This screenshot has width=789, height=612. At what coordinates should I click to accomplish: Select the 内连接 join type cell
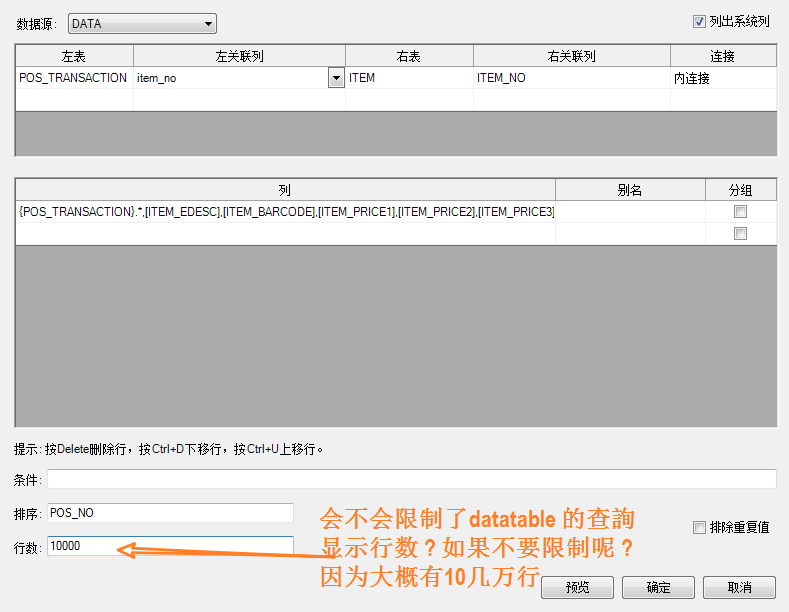[724, 78]
